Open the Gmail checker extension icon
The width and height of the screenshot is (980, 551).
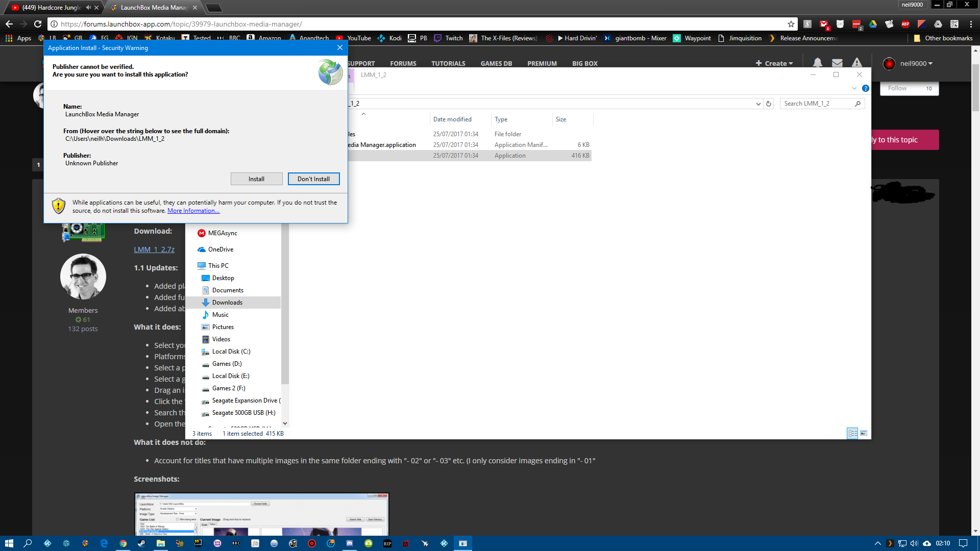pos(824,24)
